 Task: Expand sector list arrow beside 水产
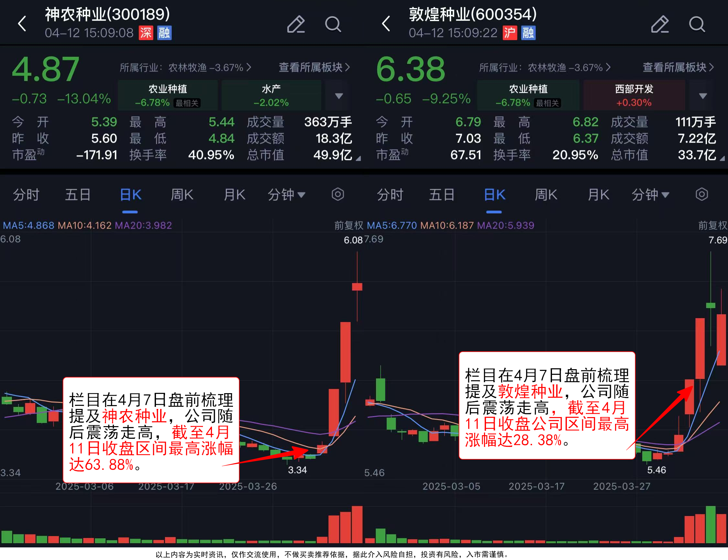[339, 96]
